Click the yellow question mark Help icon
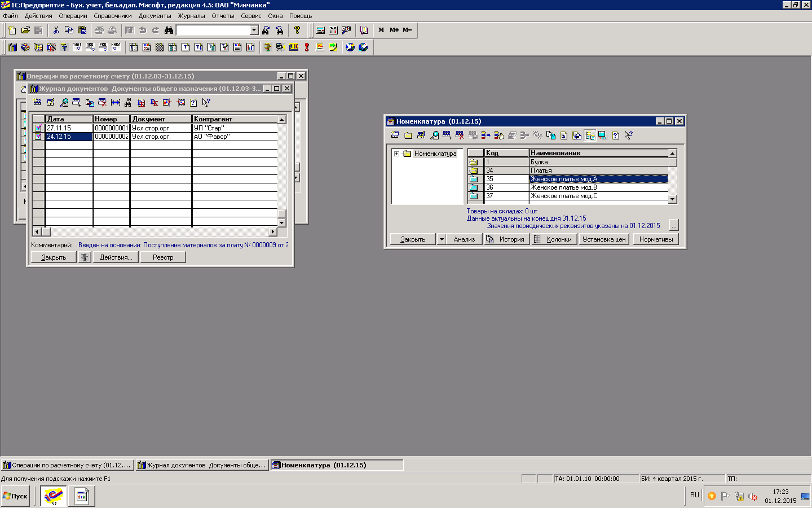Screen dimensions: 812x508 [x=297, y=30]
